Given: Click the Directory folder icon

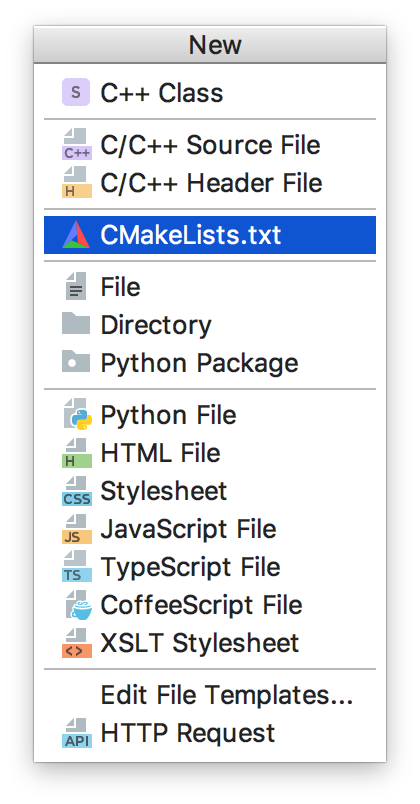Looking at the screenshot, I should (76, 324).
